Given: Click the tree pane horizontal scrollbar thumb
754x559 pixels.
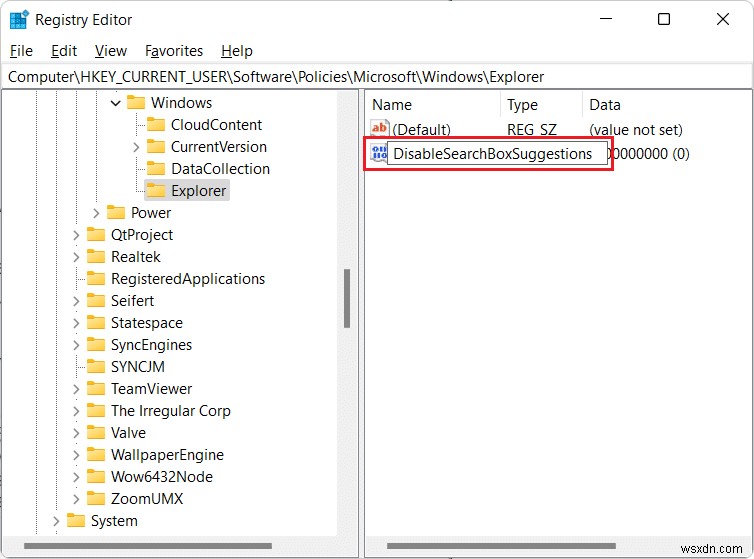Looking at the screenshot, I should pyautogui.click(x=148, y=546).
